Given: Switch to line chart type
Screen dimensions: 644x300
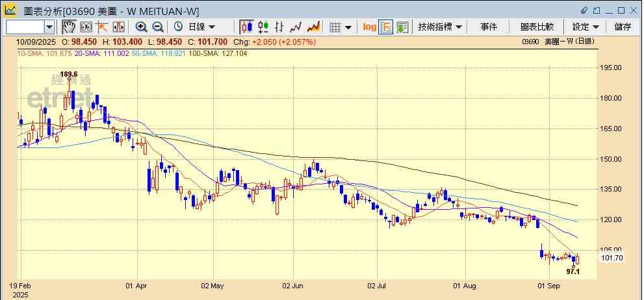Looking at the screenshot, I should [296, 27].
